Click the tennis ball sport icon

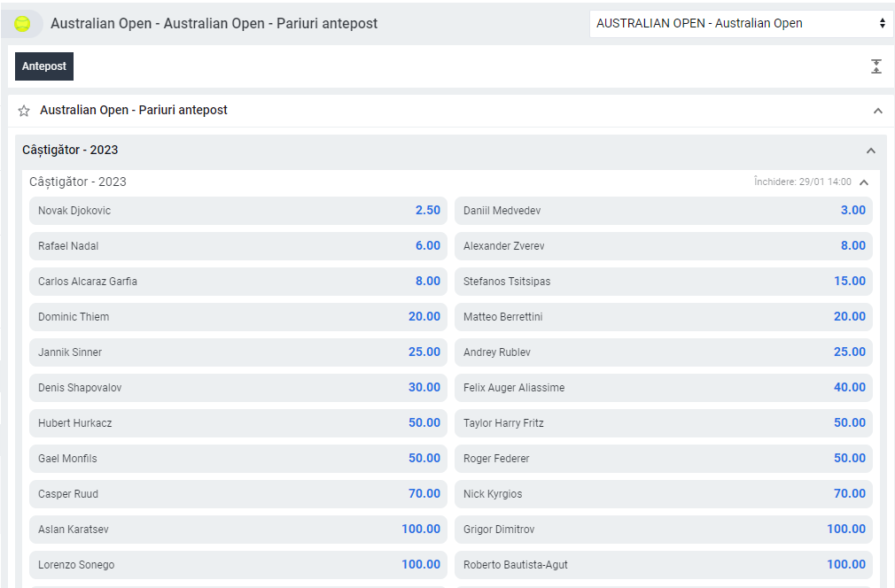tap(22, 23)
